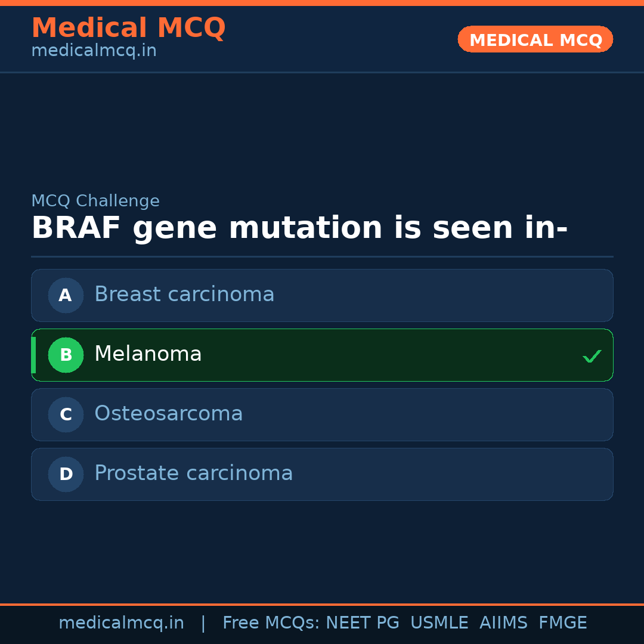The height and width of the screenshot is (644, 644).
Task: Click the letter D circle icon
Action: tap(66, 474)
